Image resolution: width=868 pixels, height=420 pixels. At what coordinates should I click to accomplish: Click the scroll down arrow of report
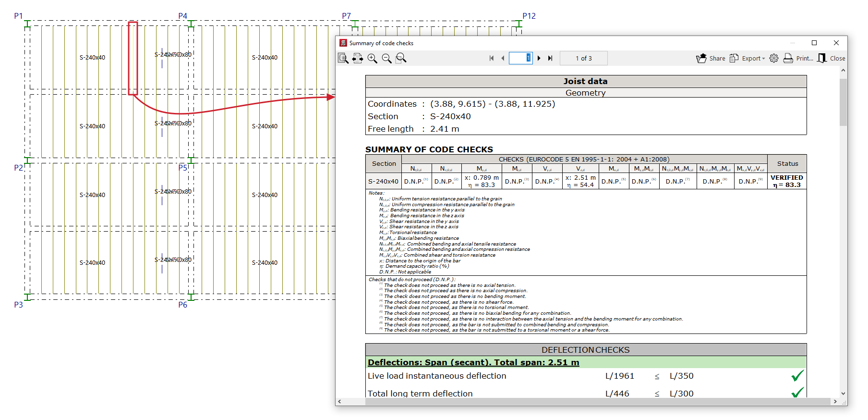[x=843, y=394]
